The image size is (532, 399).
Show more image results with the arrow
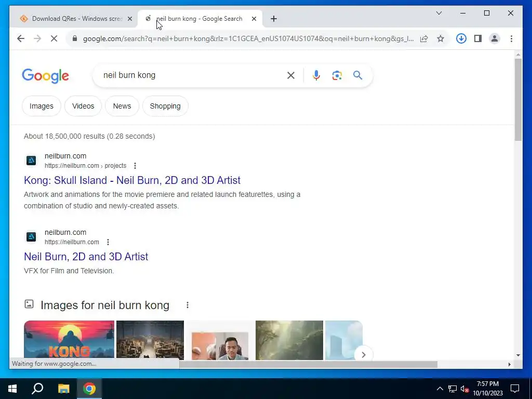point(363,354)
